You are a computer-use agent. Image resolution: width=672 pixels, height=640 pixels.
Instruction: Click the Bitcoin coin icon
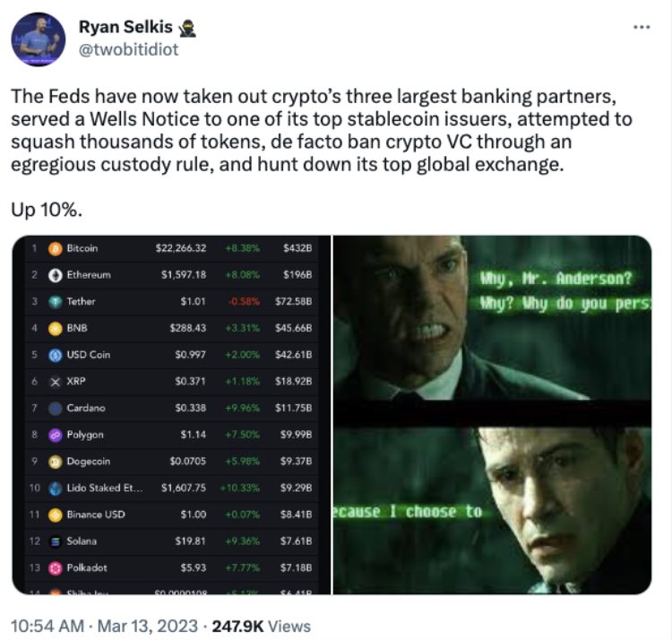(54, 248)
